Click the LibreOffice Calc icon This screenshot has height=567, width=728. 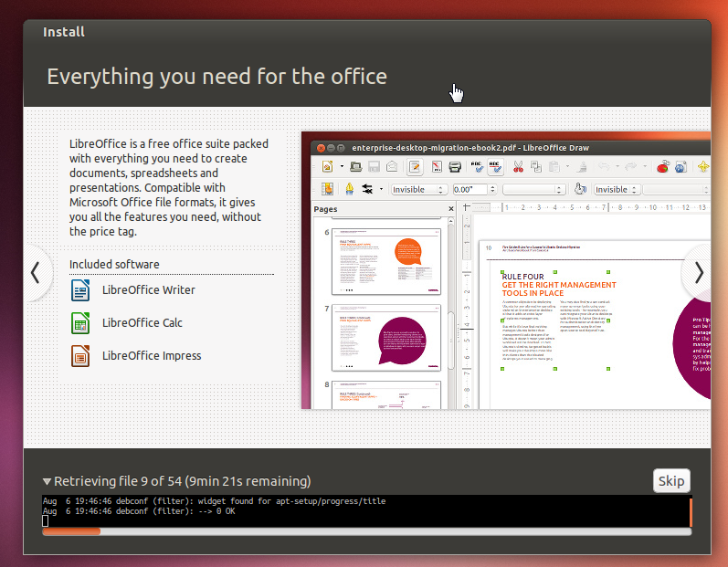pos(80,323)
